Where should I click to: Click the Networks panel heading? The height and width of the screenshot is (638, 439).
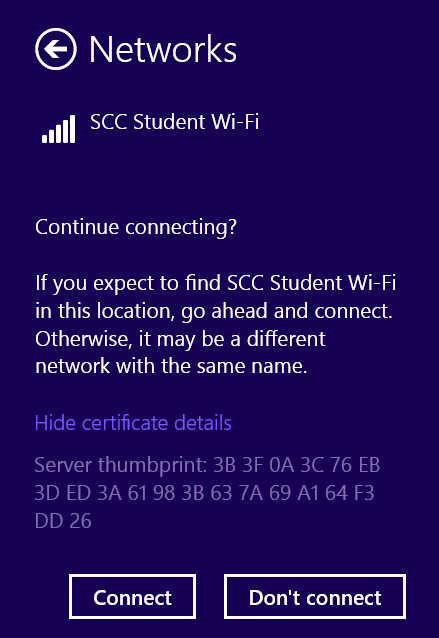pyautogui.click(x=163, y=49)
